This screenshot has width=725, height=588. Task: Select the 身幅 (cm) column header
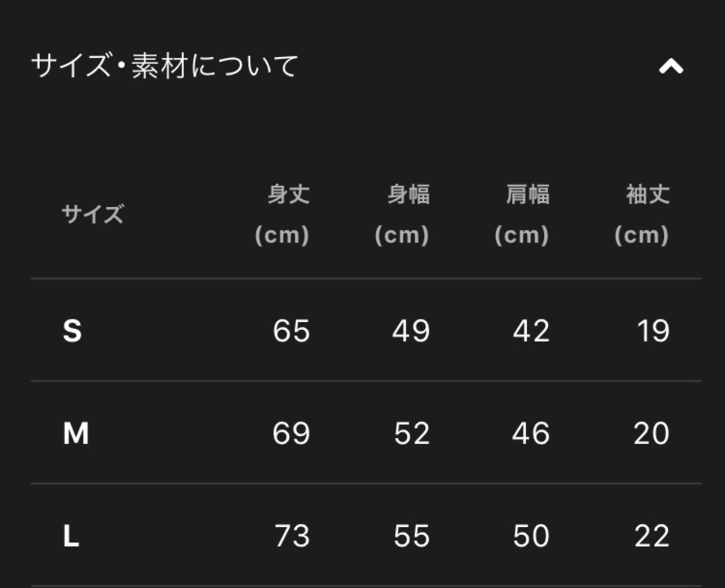point(403,215)
